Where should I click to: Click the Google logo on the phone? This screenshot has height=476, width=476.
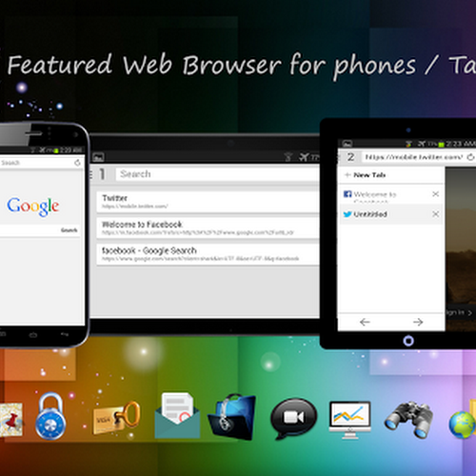(33, 207)
